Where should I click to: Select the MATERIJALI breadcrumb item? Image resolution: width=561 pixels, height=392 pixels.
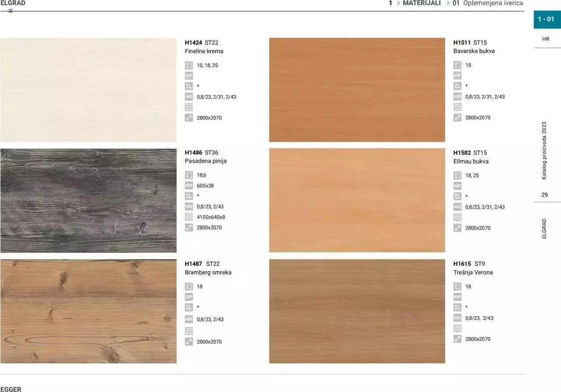click(x=422, y=3)
